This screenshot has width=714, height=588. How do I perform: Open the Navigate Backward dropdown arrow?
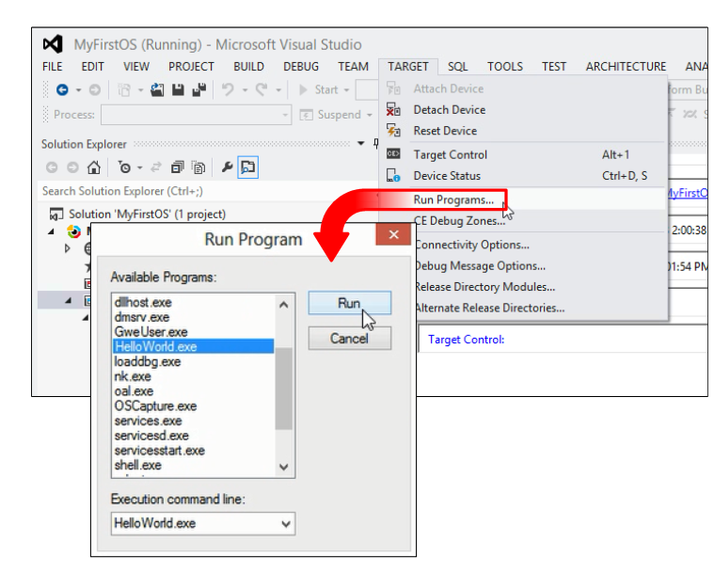[x=78, y=90]
